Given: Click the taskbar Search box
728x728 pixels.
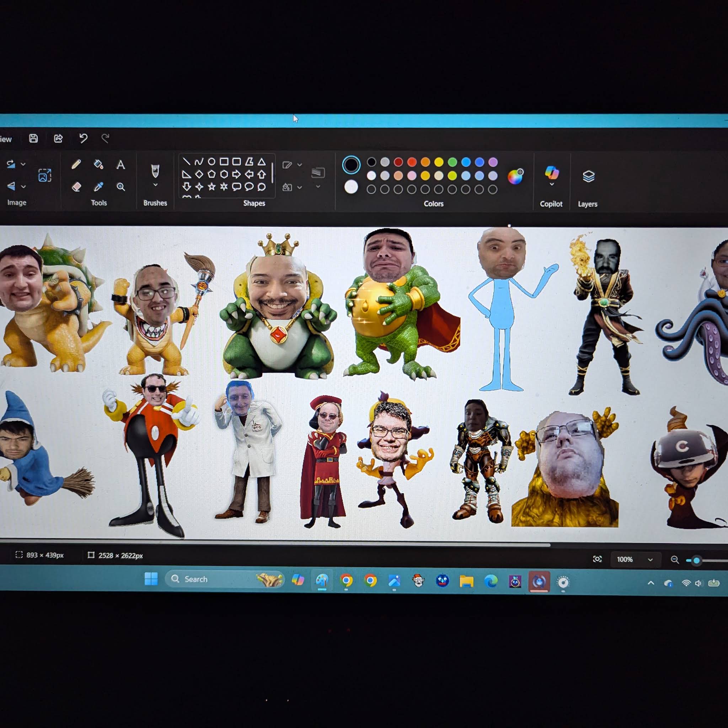Looking at the screenshot, I should [x=225, y=579].
